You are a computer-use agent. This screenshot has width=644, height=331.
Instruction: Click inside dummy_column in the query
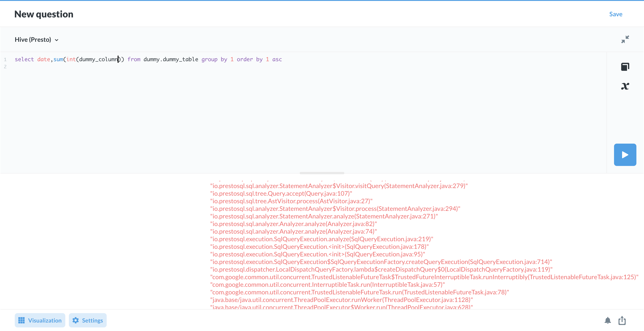[98, 59]
